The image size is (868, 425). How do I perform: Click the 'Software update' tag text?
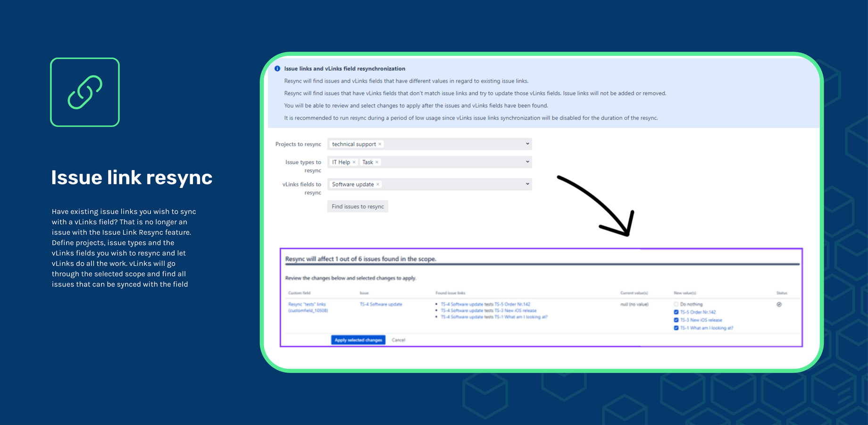coord(353,184)
